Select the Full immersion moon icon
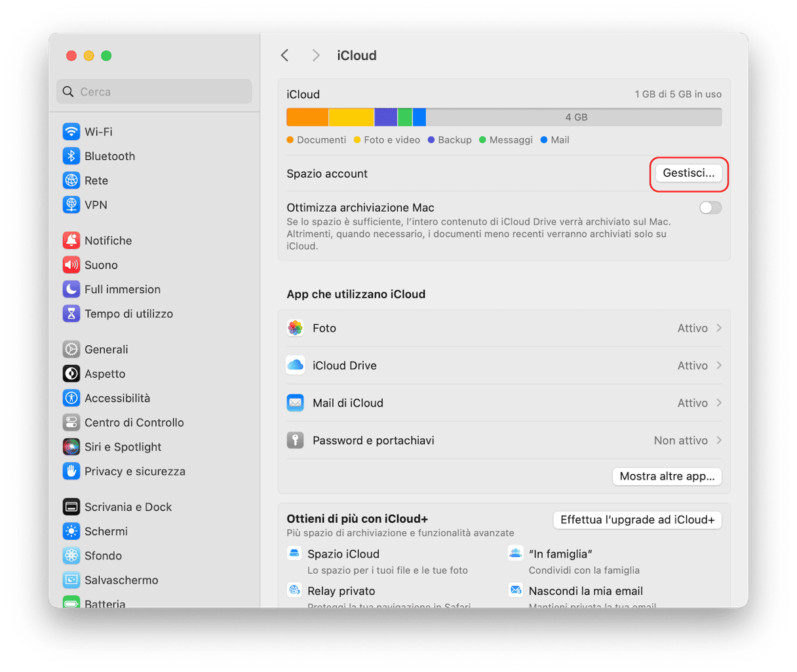This screenshot has width=797, height=672. [x=71, y=289]
